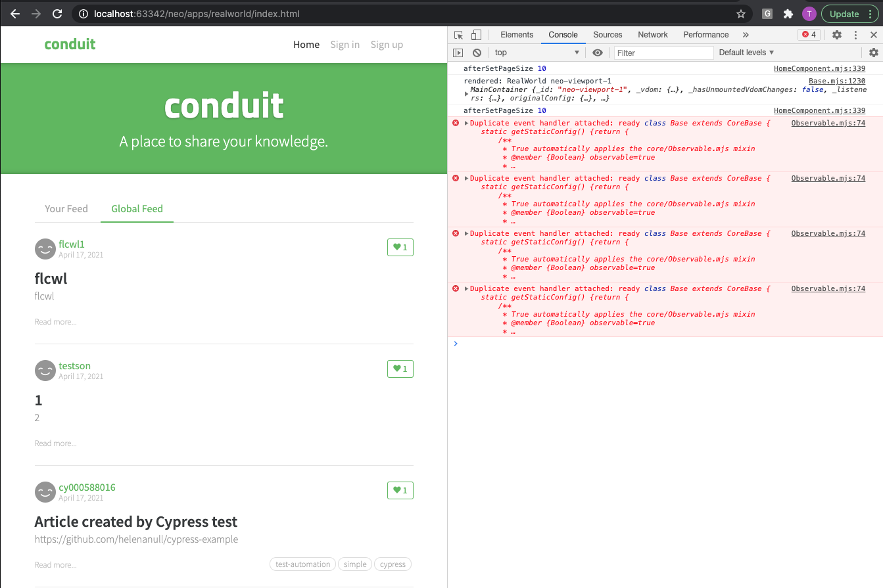The image size is (883, 588).
Task: Favorite testson's article with the heart button
Action: (x=400, y=369)
